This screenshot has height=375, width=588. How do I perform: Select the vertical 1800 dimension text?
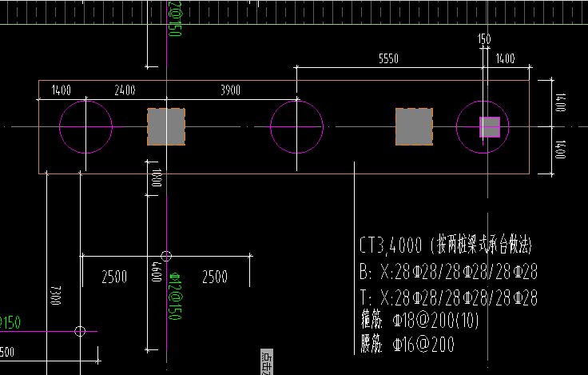[x=157, y=178]
